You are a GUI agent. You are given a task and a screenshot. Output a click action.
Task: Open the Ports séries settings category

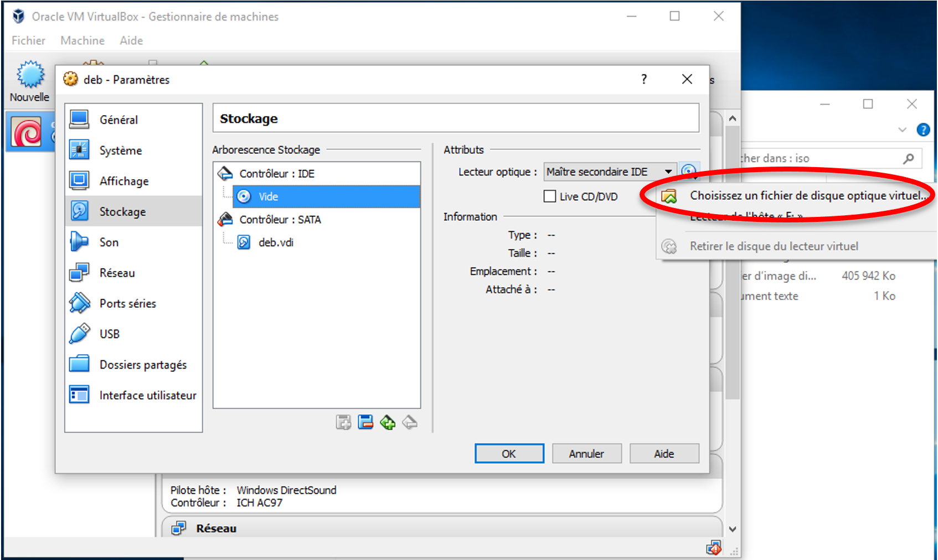tap(133, 303)
